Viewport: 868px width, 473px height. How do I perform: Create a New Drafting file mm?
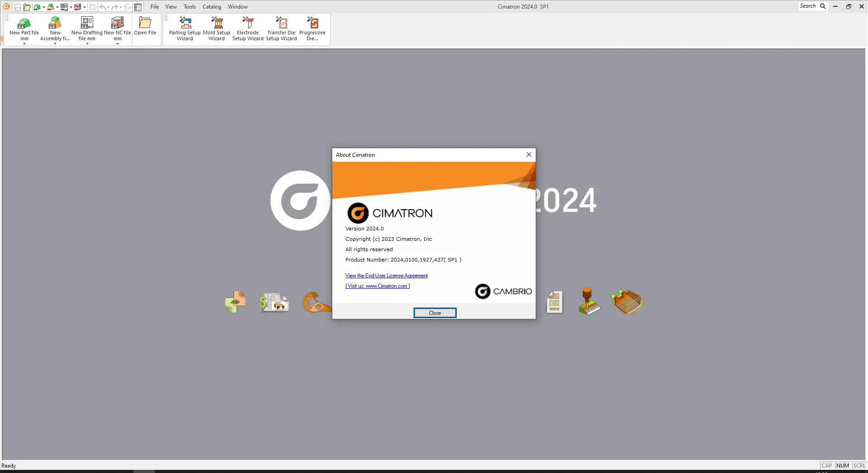[87, 28]
